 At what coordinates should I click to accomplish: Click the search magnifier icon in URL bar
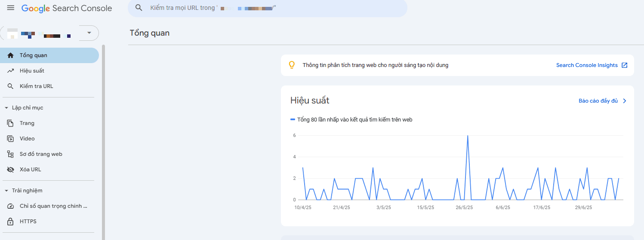tap(139, 8)
